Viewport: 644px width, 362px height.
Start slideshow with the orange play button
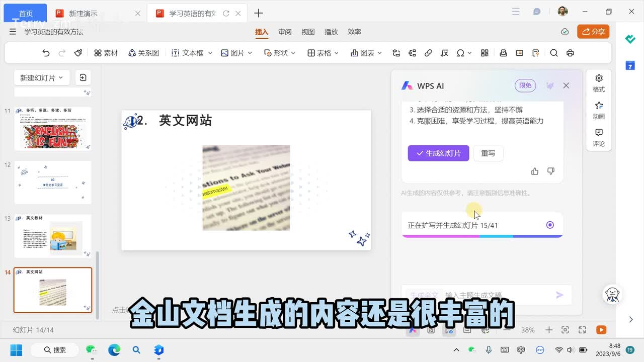click(601, 330)
